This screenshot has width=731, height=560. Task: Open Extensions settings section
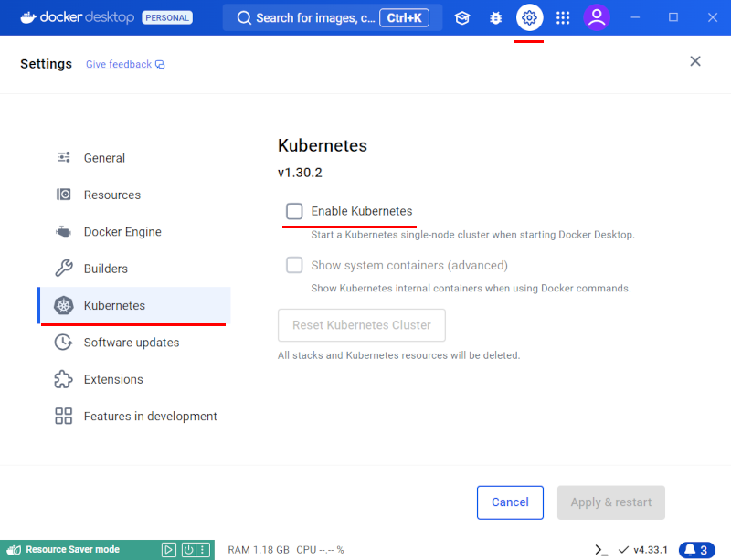[x=134, y=379]
